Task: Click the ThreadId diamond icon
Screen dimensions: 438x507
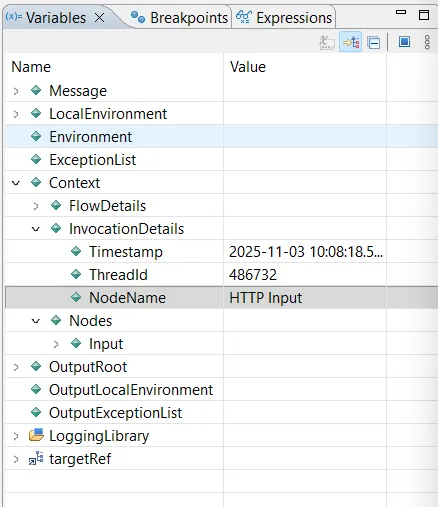Action: point(76,274)
